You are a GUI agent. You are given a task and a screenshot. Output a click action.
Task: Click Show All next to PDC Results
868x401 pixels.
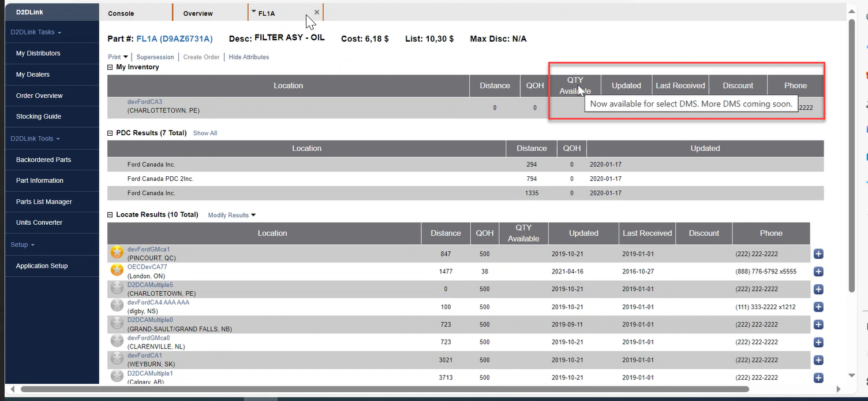point(205,133)
